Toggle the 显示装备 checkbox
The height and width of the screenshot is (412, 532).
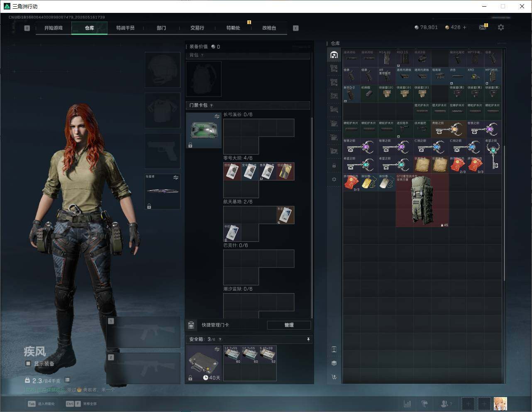click(28, 363)
